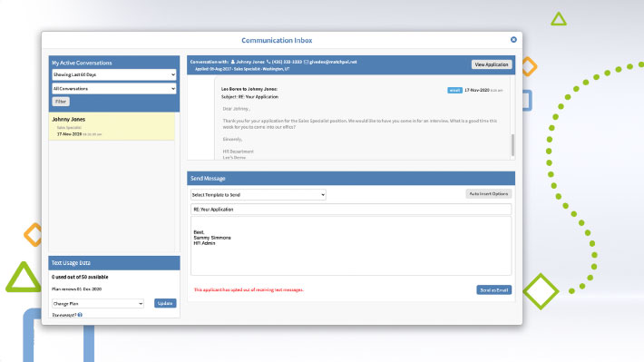644x362 pixels.
Task: Click the conversation thread scrollbar
Action: pos(512,145)
